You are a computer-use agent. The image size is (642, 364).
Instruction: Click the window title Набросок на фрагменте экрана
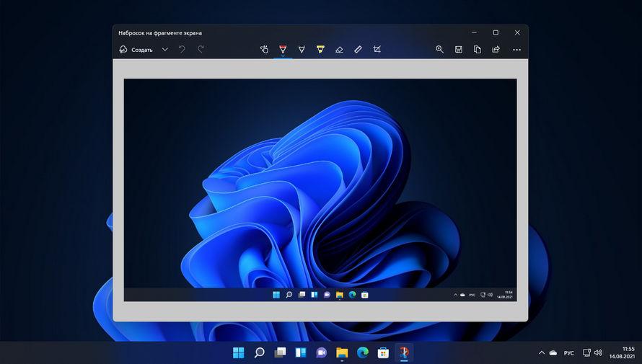click(x=160, y=32)
